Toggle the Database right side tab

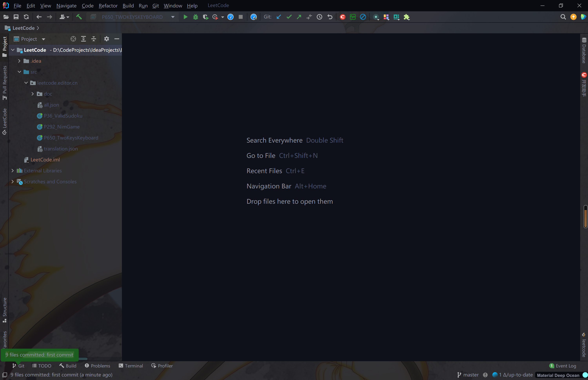[x=584, y=50]
